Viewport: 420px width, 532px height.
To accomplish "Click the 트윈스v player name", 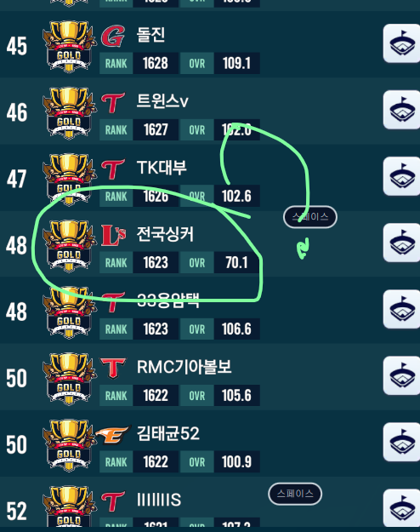I will [162, 101].
